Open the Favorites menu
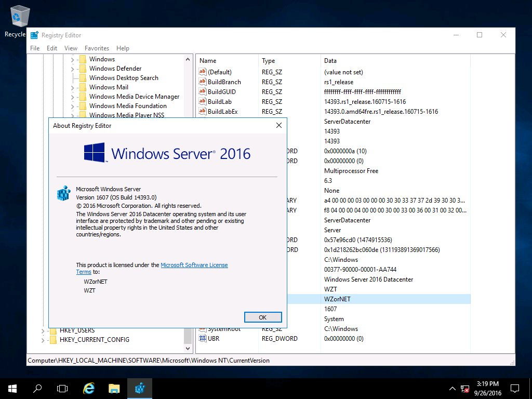532x399 pixels. (97, 48)
